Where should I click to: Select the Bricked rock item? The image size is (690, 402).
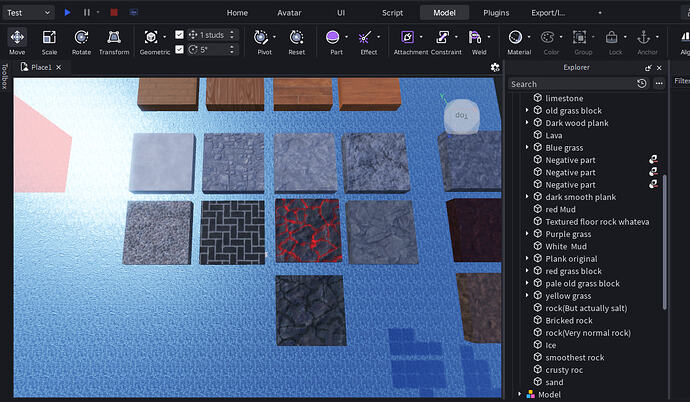coord(569,320)
